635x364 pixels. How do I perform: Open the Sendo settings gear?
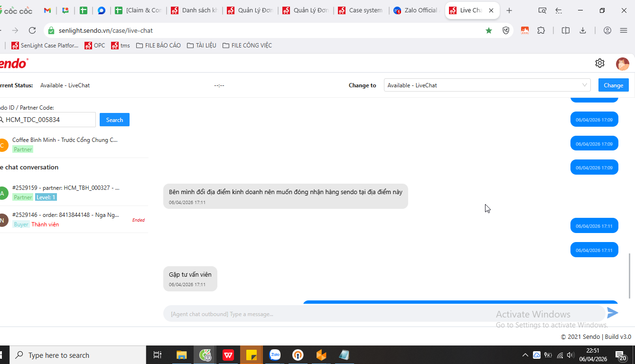point(600,63)
